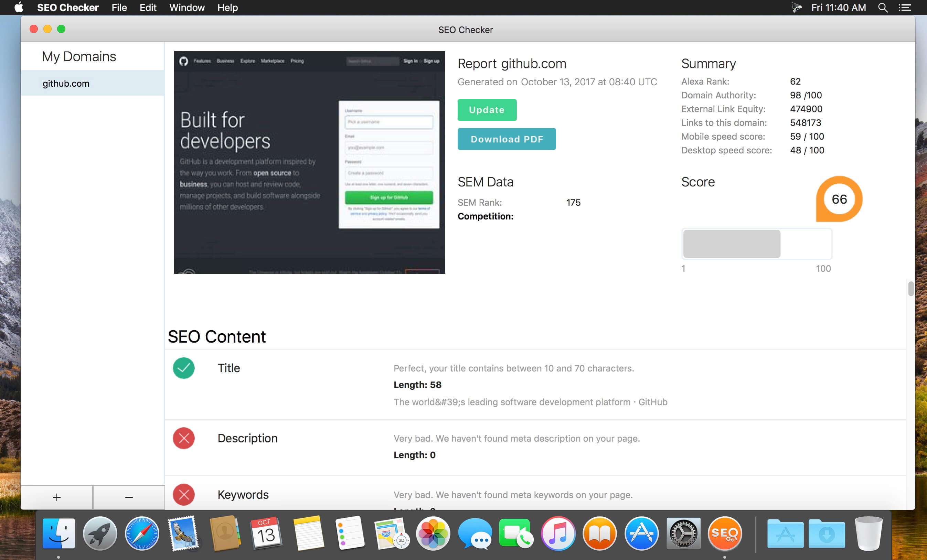Viewport: 927px width, 560px height.
Task: Open Calendar showing Oct 13 in Dock
Action: pyautogui.click(x=266, y=533)
